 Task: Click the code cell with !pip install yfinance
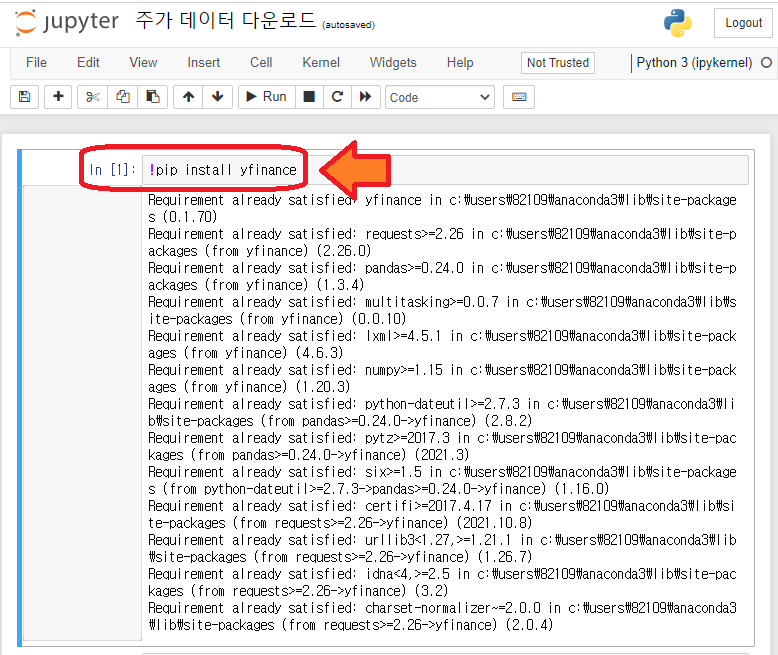pyautogui.click(x=445, y=170)
